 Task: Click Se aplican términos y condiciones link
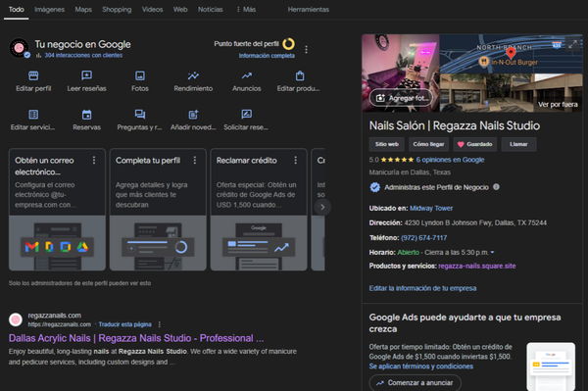point(421,367)
